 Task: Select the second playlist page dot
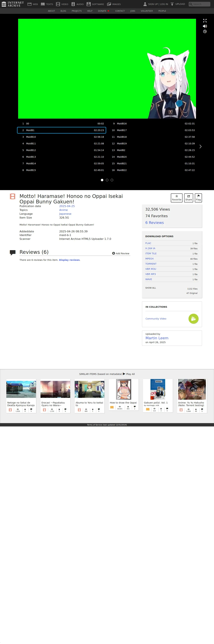107,180
